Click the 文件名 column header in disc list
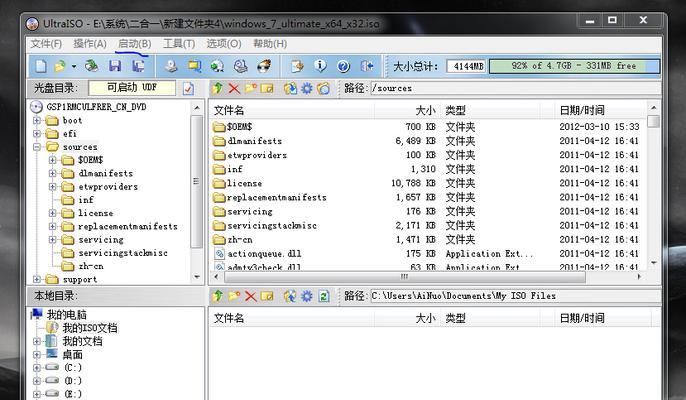Image resolution: width=686 pixels, height=400 pixels. [291, 110]
